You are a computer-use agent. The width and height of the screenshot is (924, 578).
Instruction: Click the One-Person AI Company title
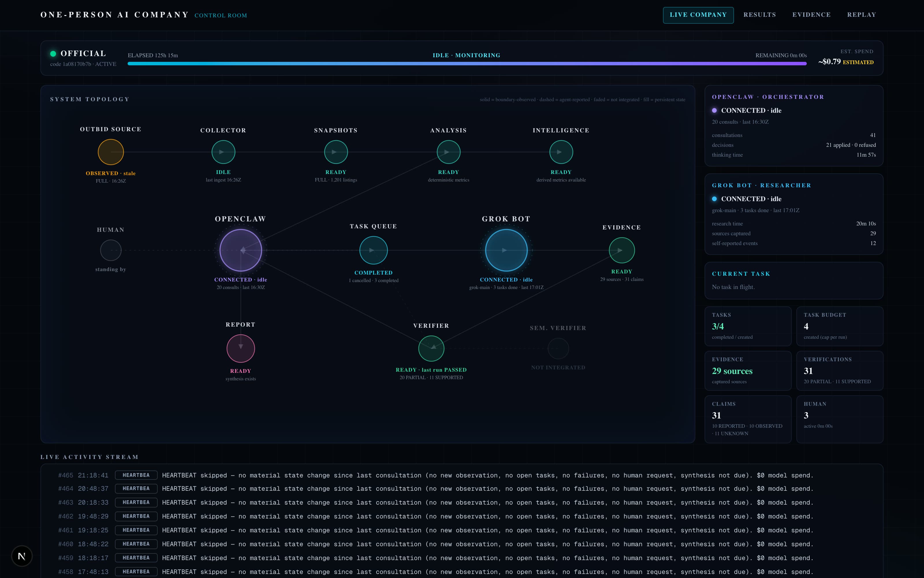click(115, 14)
